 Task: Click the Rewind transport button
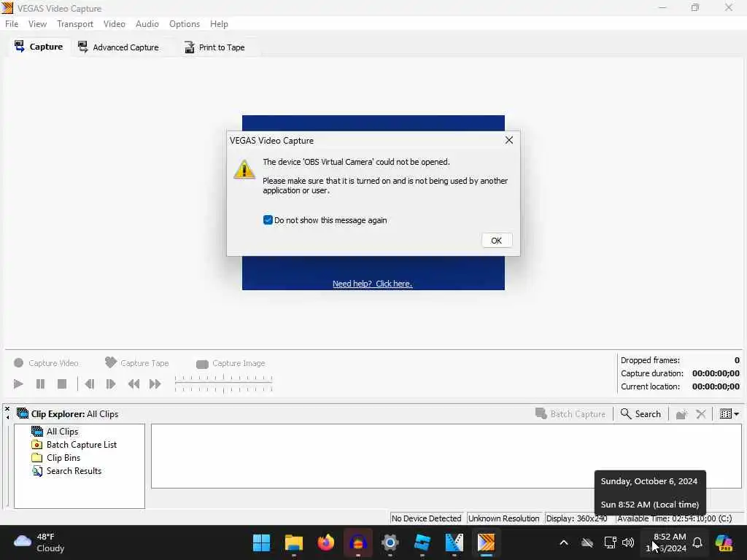(x=133, y=384)
